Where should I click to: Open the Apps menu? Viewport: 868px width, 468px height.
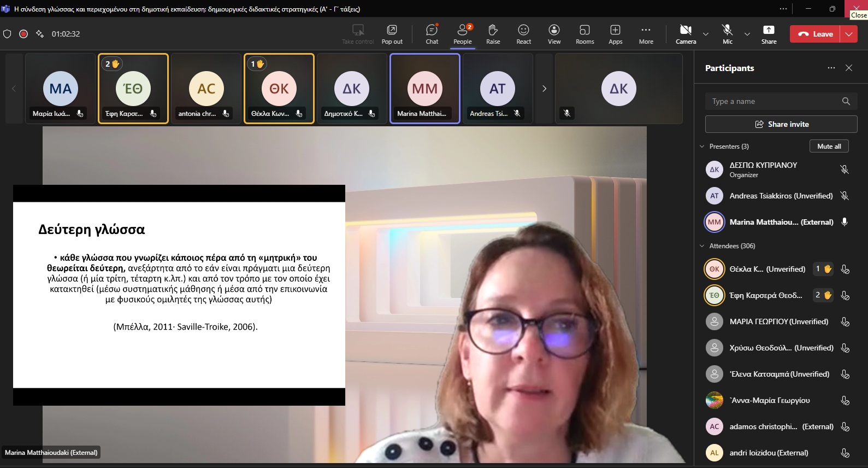pos(615,34)
